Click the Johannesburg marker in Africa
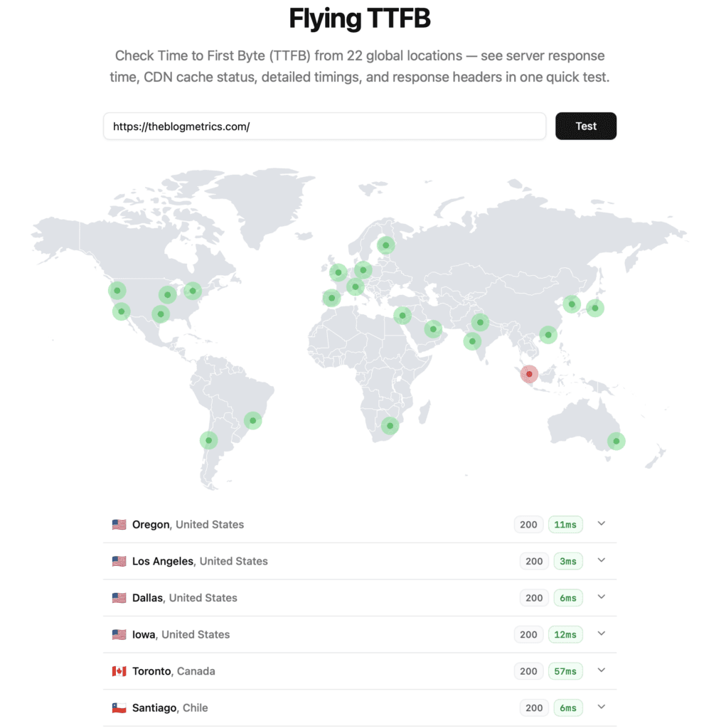Image resolution: width=726 pixels, height=728 pixels. (390, 425)
